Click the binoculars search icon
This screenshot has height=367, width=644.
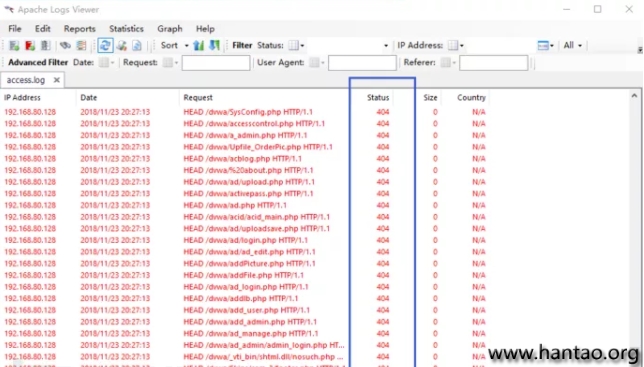[x=65, y=46]
